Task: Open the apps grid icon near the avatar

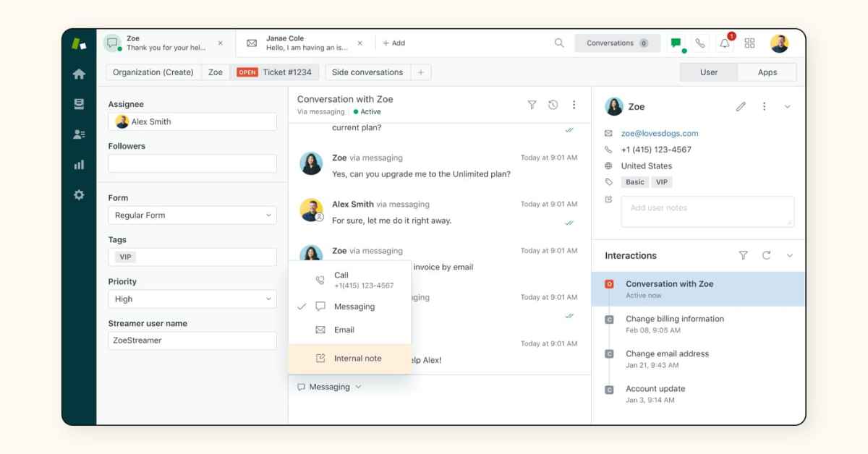Action: click(750, 43)
